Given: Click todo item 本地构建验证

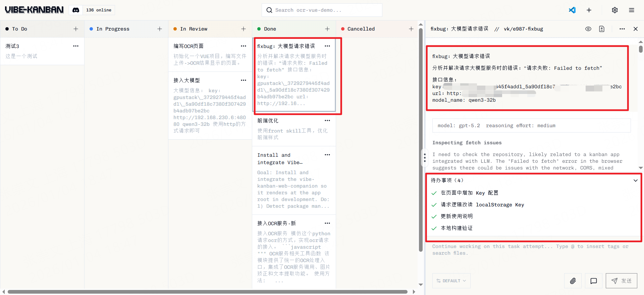Looking at the screenshot, I should click(x=457, y=228).
